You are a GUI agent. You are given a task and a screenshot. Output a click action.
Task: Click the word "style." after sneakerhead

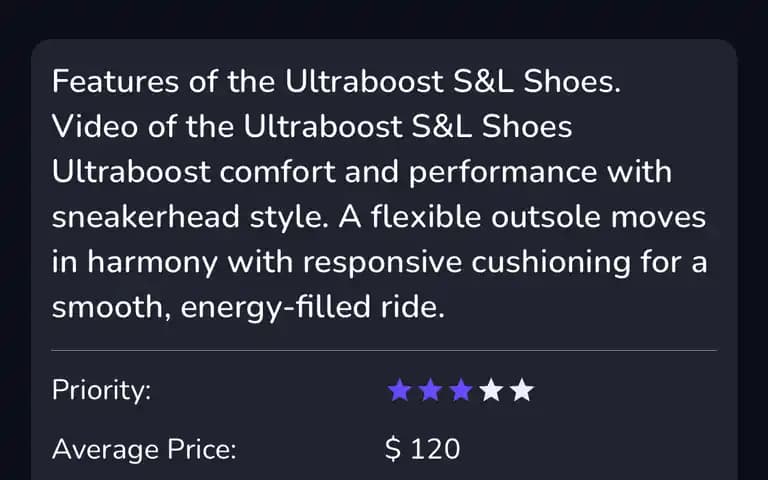click(289, 216)
